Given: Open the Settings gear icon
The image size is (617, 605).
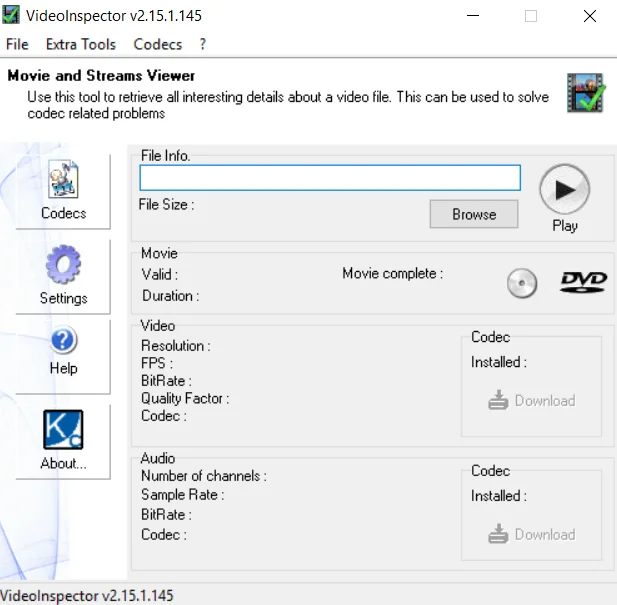Looking at the screenshot, I should coord(63,264).
